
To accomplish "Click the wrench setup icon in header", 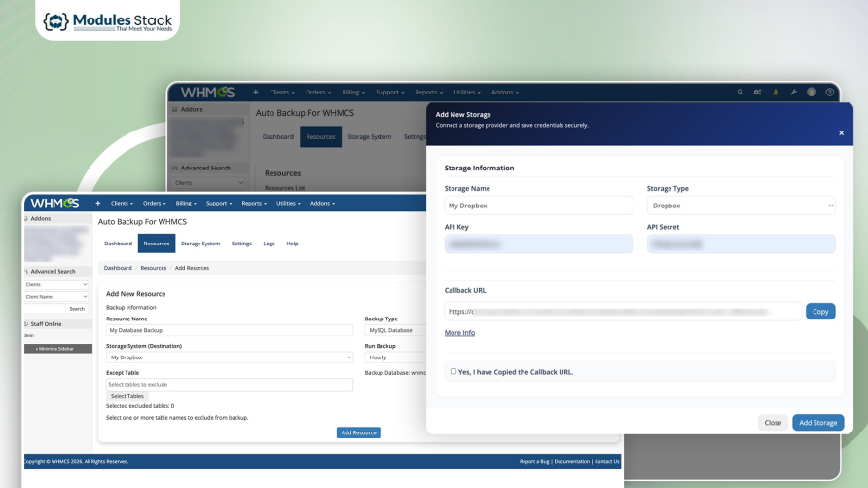I will point(793,93).
